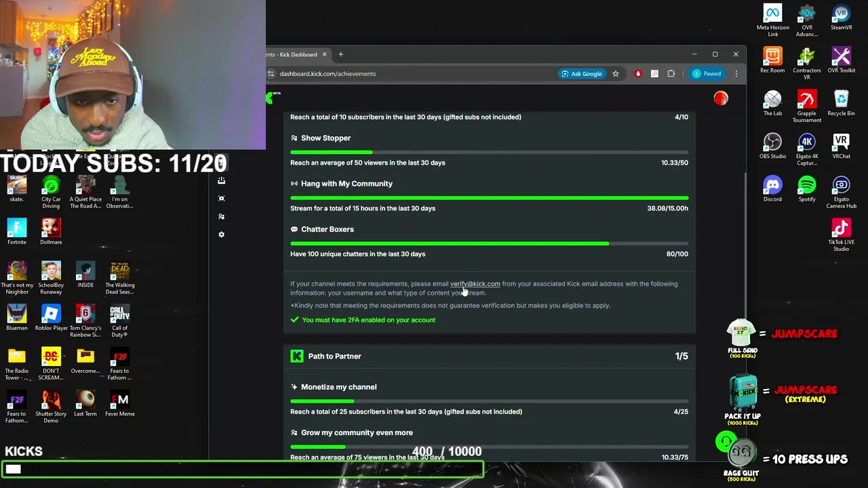Viewport: 868px width, 488px height.
Task: Open the Discord desktop shortcut
Action: [772, 188]
